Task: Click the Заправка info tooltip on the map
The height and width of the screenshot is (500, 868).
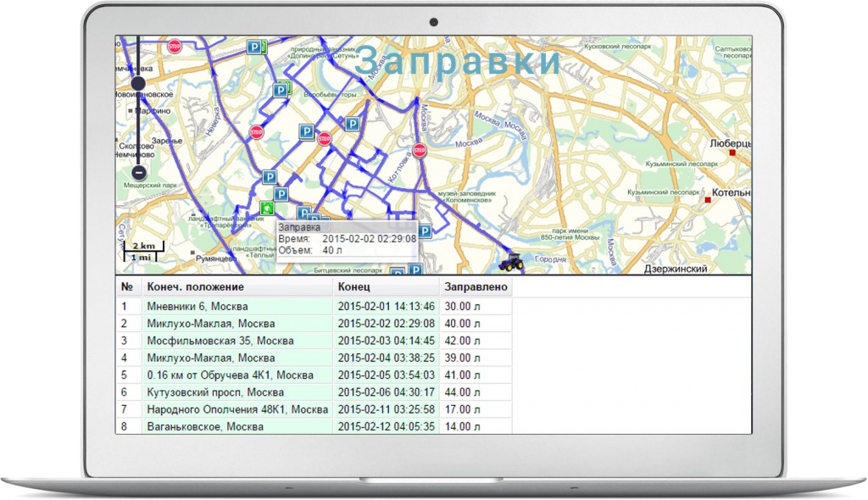Action: [x=346, y=239]
